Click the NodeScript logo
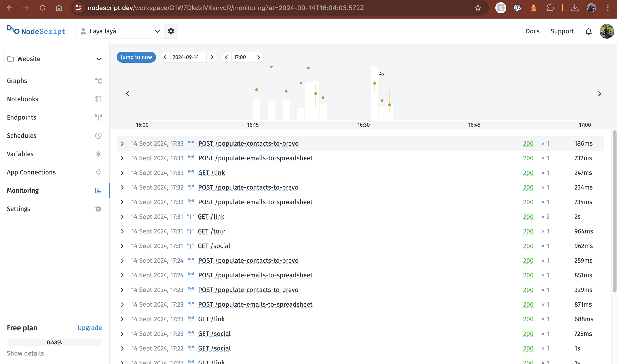The height and width of the screenshot is (364, 617). point(36,31)
